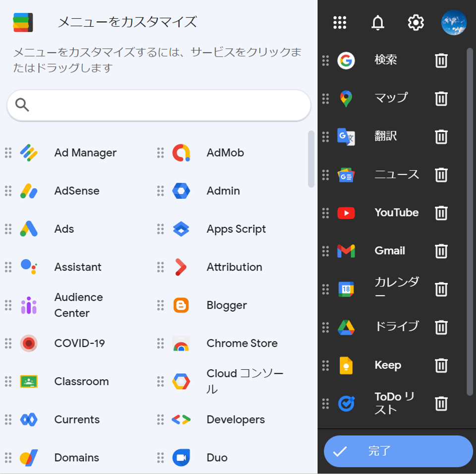Click the Ads icon

pyautogui.click(x=29, y=229)
